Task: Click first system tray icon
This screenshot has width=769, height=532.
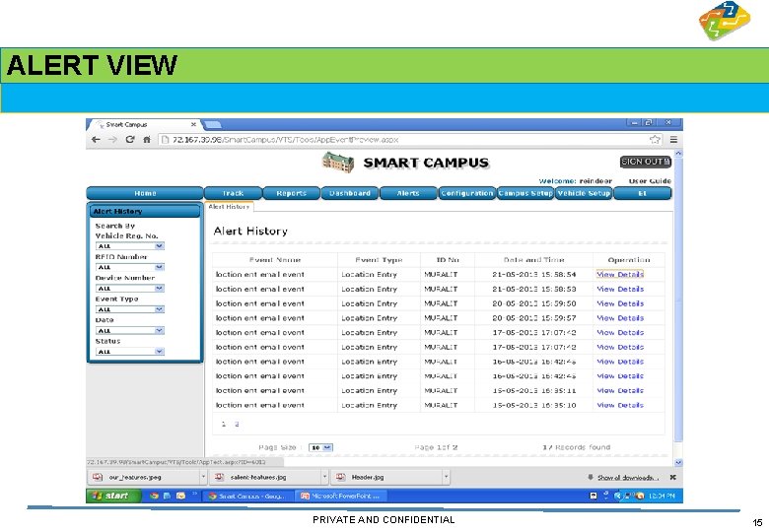Action: [594, 496]
